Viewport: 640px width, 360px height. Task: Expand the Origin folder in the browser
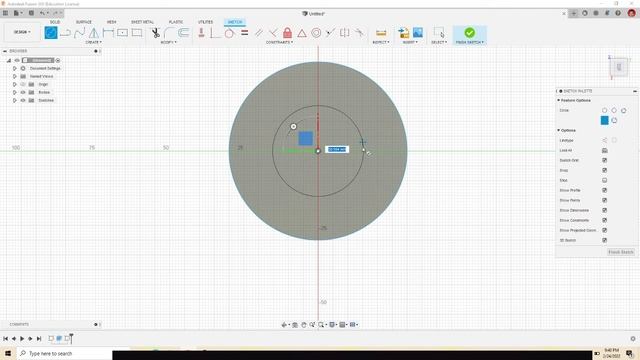click(x=15, y=84)
